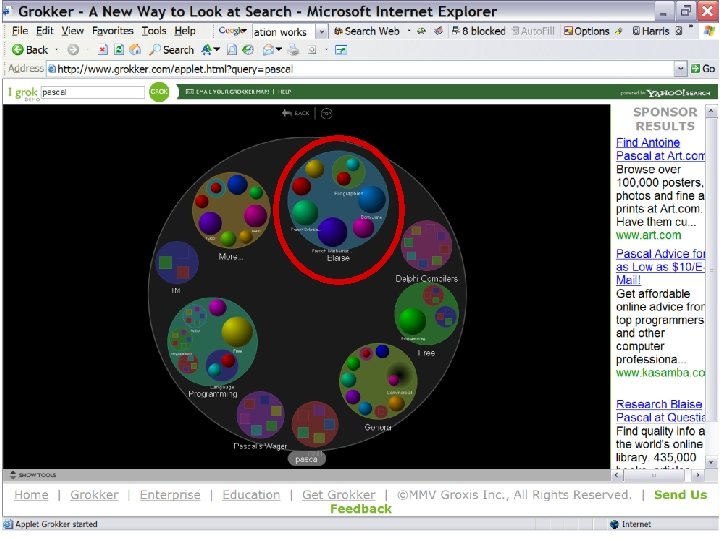Select the General category circle

[x=378, y=382]
